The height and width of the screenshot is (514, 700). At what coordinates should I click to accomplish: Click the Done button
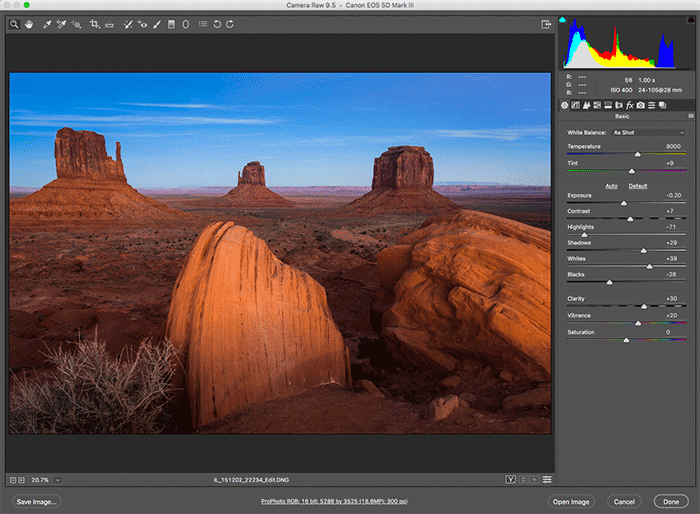tap(671, 502)
